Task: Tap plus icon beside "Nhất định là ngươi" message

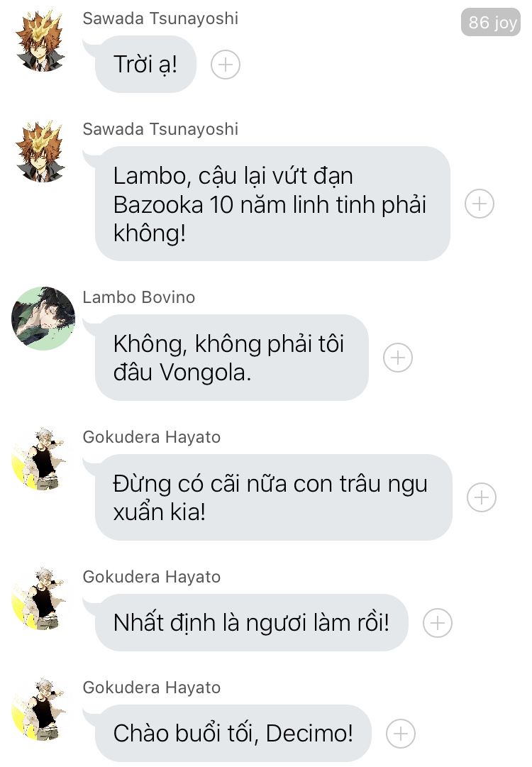Action: 438,623
